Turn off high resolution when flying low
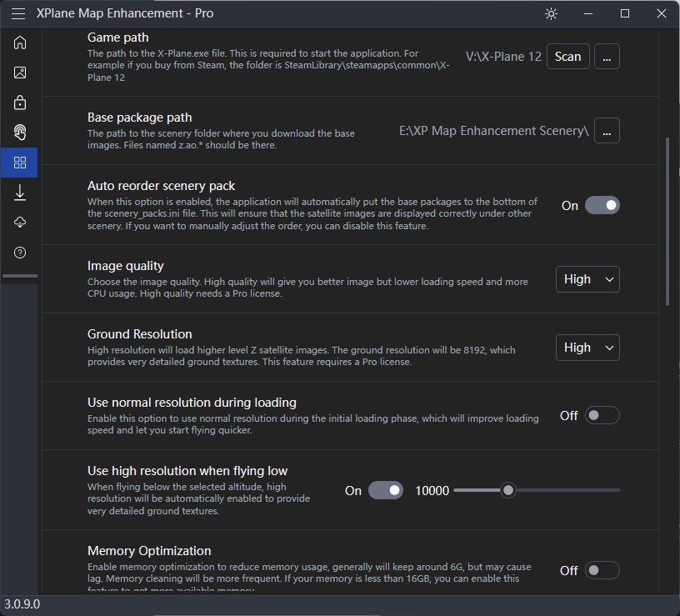The image size is (680, 616). [x=386, y=490]
